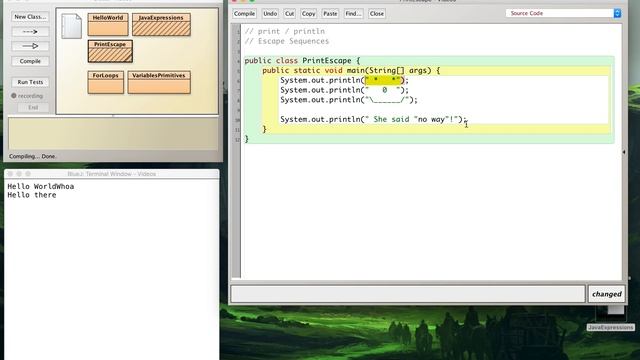Click the End recording button
This screenshot has height=360, width=640.
[x=33, y=107]
